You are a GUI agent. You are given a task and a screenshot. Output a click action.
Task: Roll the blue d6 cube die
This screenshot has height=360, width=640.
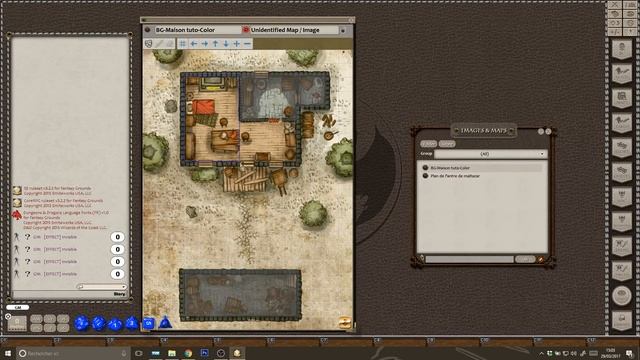tap(149, 323)
